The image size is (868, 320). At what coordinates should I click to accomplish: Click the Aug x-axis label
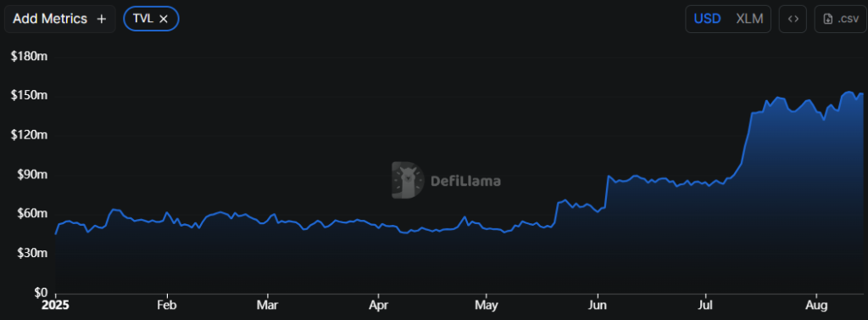(816, 305)
